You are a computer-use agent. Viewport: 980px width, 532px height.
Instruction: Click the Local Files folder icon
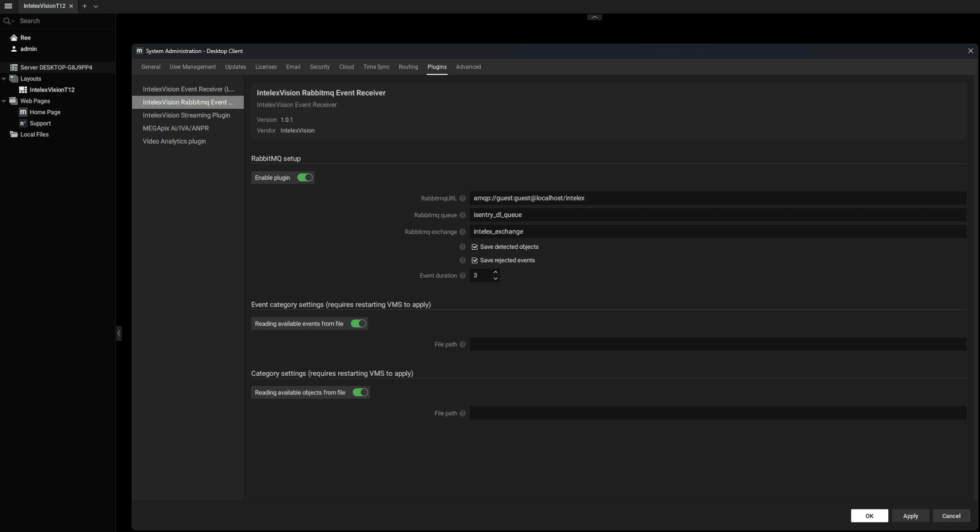(x=14, y=134)
